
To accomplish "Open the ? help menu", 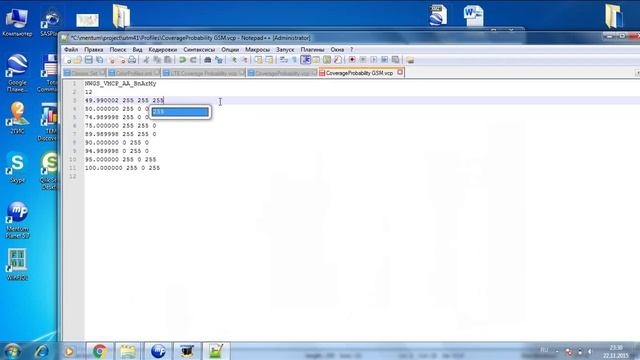I will tap(351, 49).
